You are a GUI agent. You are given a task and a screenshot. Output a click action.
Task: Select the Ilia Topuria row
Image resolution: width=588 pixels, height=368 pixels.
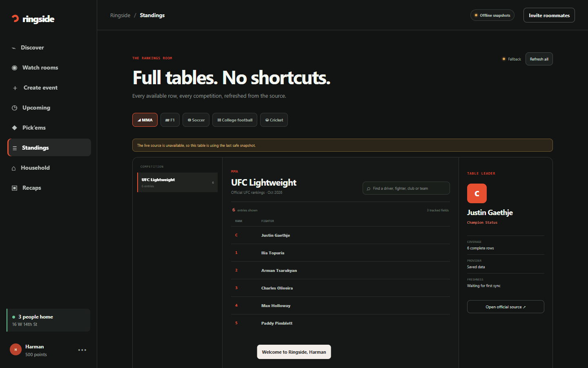340,253
